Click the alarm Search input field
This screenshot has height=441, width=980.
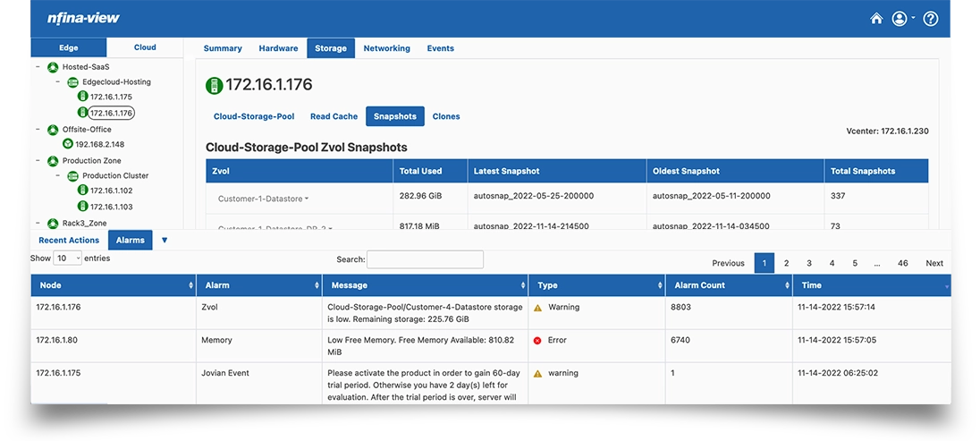(x=425, y=259)
